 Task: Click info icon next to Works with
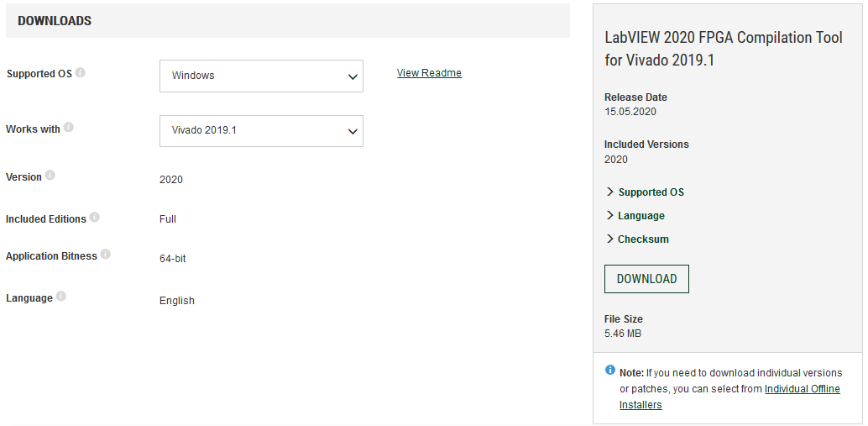[68, 128]
